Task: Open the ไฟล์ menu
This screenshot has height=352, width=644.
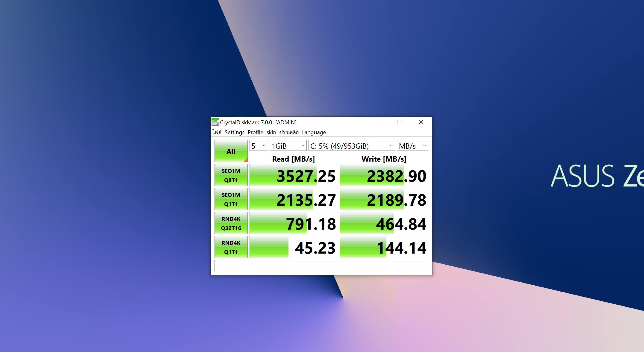Action: [x=217, y=132]
